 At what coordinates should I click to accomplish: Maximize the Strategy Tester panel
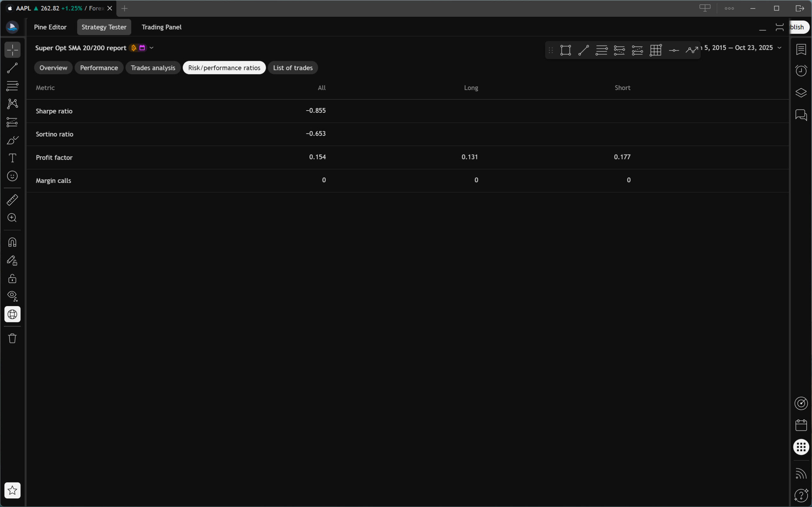779,27
